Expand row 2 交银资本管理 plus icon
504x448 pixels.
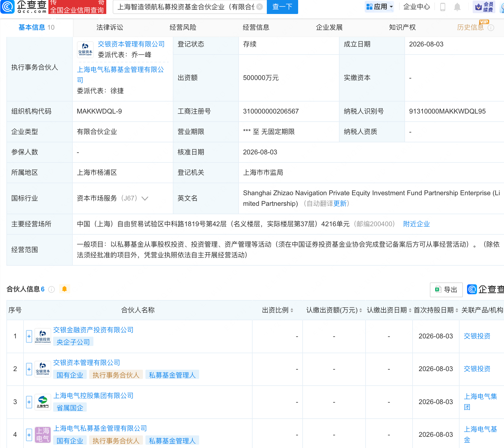[29, 369]
